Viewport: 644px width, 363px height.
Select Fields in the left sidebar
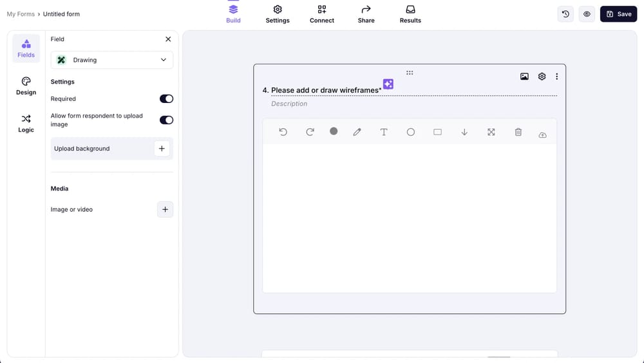click(26, 48)
